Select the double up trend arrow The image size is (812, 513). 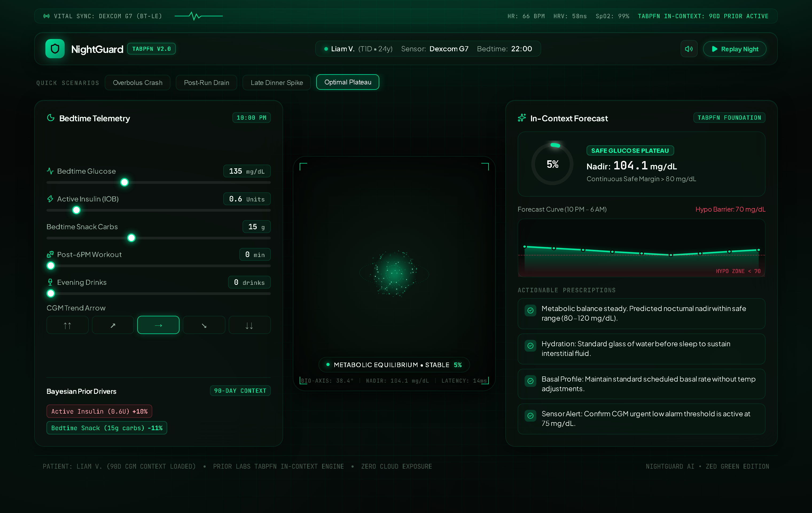67,325
